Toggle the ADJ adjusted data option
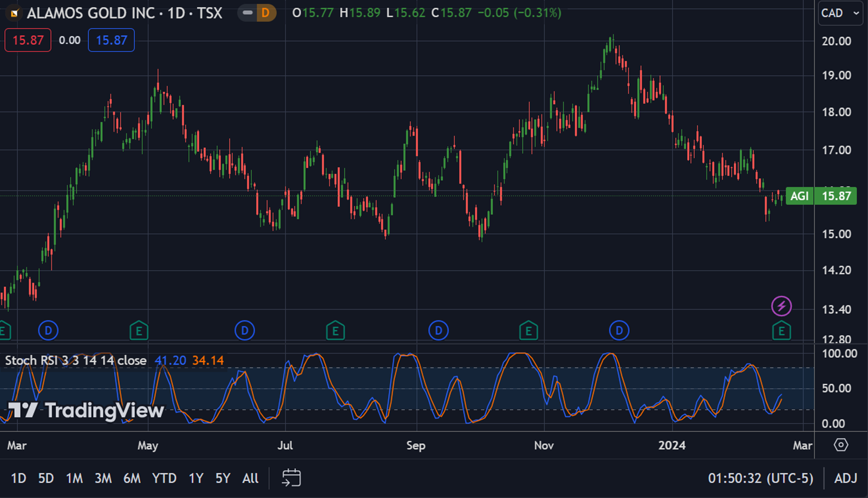Image resolution: width=868 pixels, height=498 pixels. 845,478
